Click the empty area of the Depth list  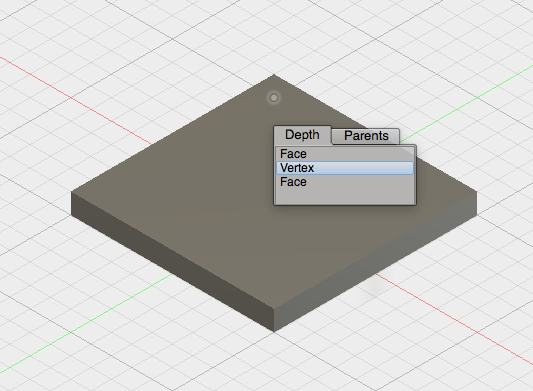345,196
